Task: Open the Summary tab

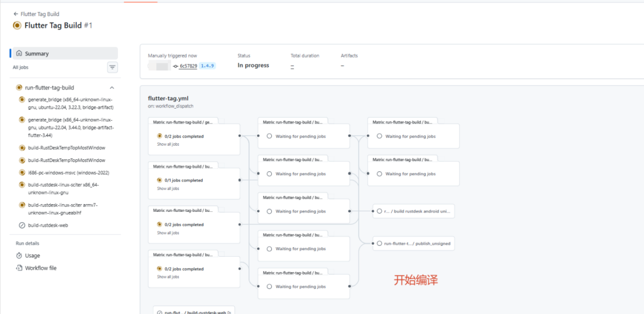Action: pyautogui.click(x=66, y=54)
